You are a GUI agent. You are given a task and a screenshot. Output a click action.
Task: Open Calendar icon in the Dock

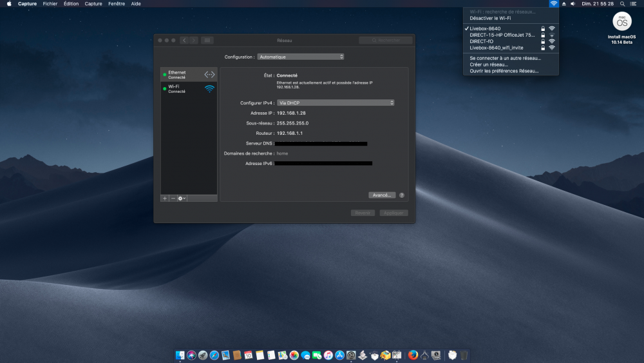[x=248, y=355]
